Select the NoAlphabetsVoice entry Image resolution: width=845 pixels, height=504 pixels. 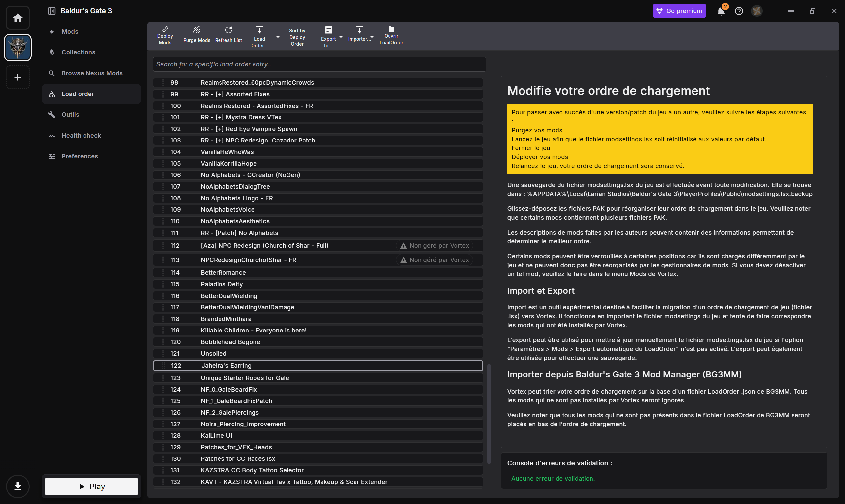click(x=318, y=209)
